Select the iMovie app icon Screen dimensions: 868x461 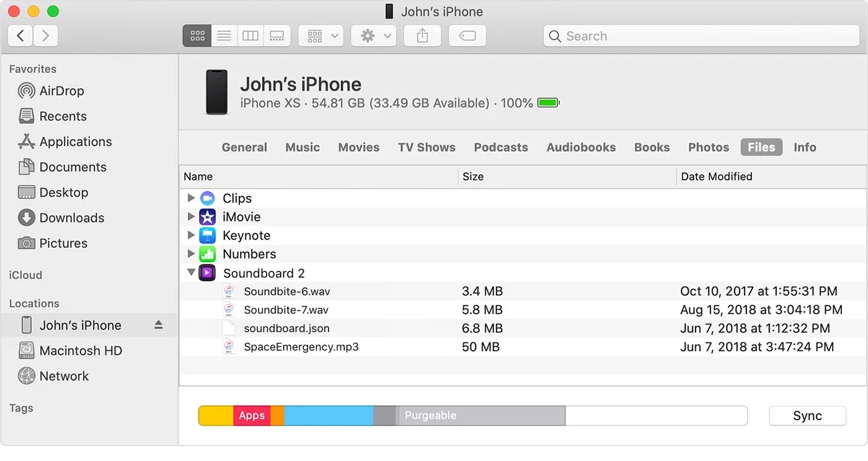click(207, 217)
